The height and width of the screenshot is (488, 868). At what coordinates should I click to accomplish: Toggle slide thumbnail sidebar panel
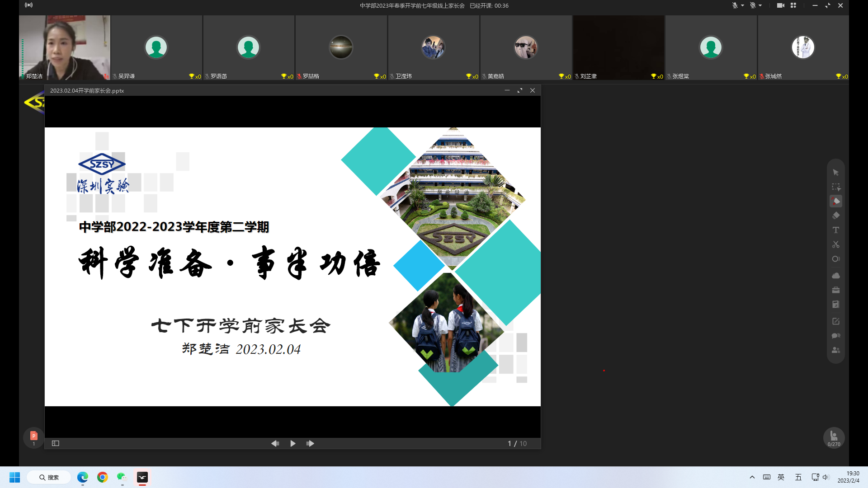[x=56, y=443]
